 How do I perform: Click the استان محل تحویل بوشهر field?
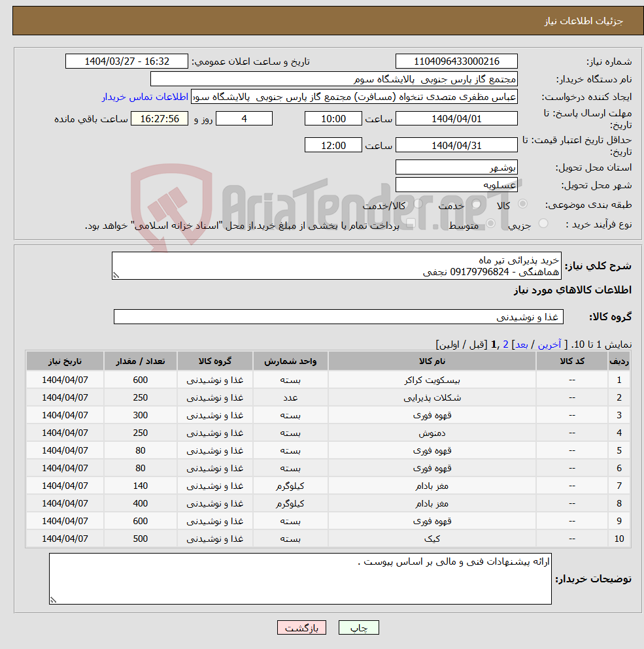pyautogui.click(x=456, y=167)
